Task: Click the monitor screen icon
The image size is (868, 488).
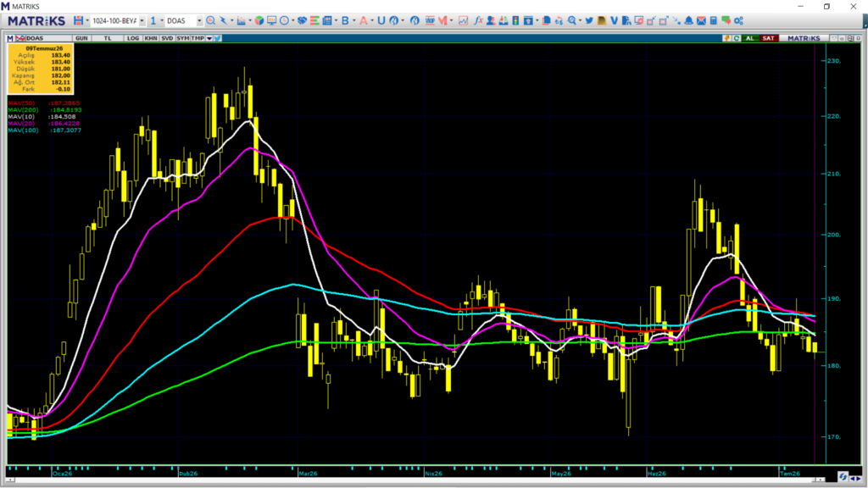Action: (271, 20)
